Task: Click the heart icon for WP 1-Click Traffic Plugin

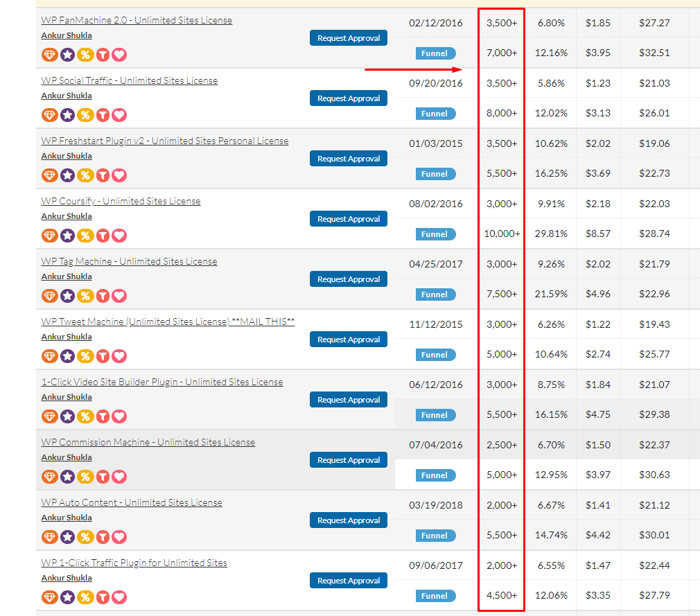Action: pos(119,597)
